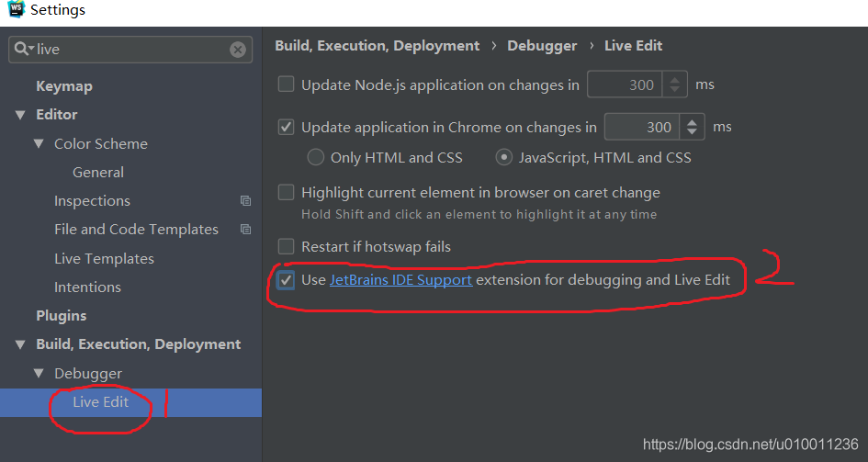Decrease Chrome update delay value
Screen dimensions: 868x462
pos(692,133)
